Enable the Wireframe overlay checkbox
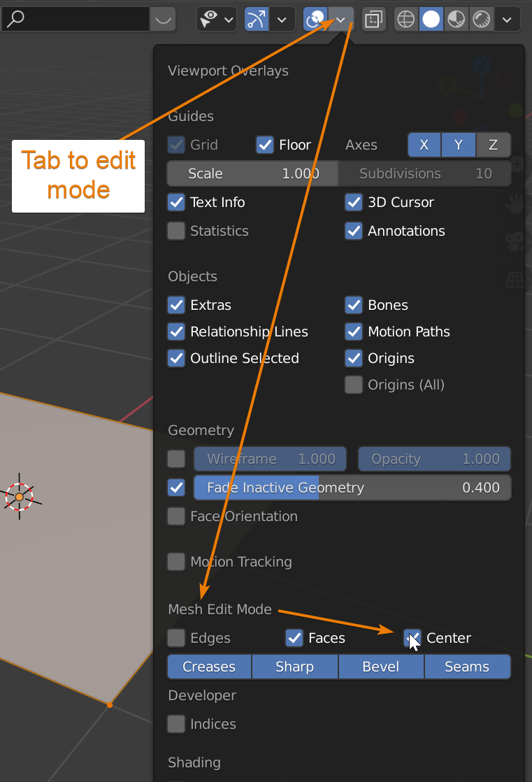Image resolution: width=532 pixels, height=782 pixels. pyautogui.click(x=176, y=459)
